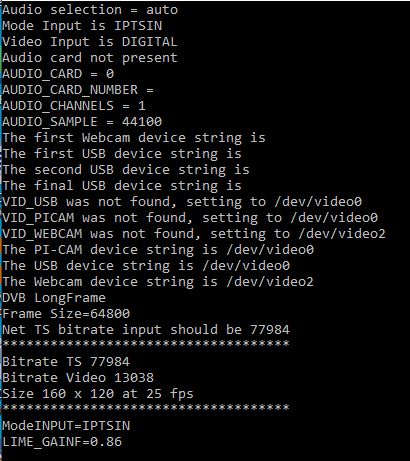Click the 'LIME_GAINF=0.86' line
Viewport: 410px width, 461px height.
[x=62, y=442]
